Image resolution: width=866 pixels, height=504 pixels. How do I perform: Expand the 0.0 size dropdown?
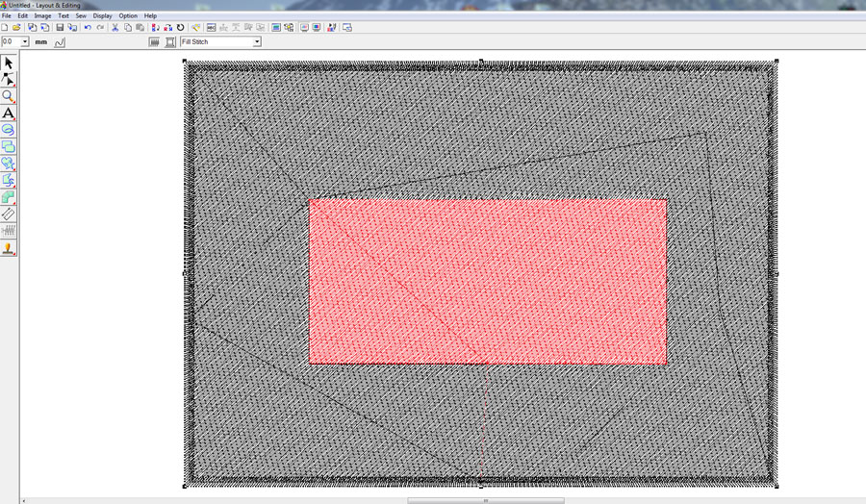pyautogui.click(x=25, y=42)
